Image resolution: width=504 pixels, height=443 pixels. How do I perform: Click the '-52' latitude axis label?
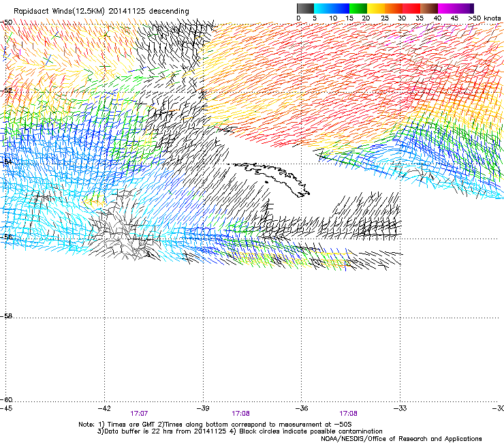[6, 91]
